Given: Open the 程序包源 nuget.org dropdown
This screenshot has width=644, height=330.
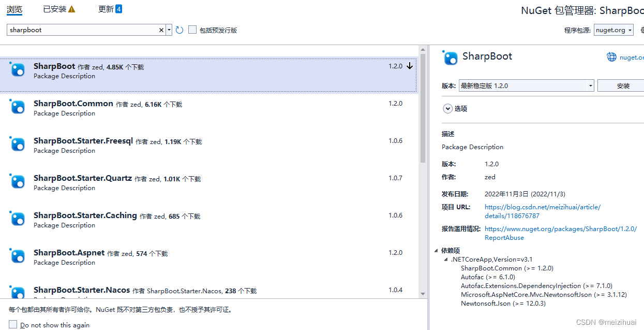Looking at the screenshot, I should tap(613, 30).
